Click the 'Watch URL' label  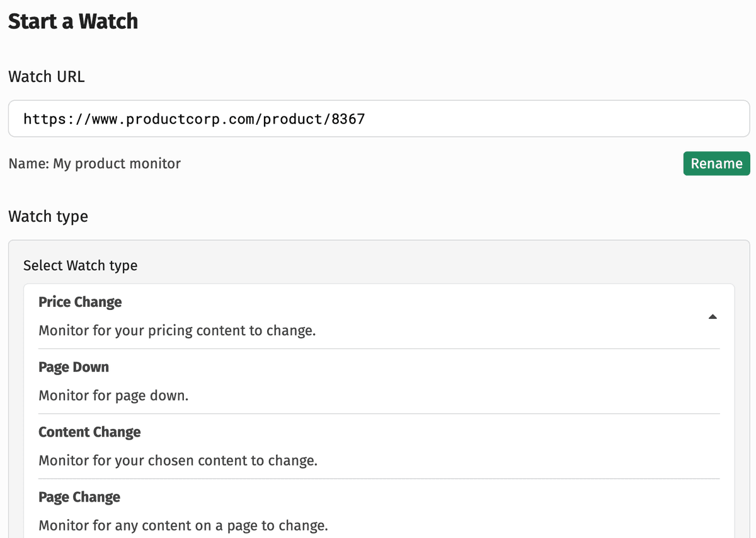(46, 77)
